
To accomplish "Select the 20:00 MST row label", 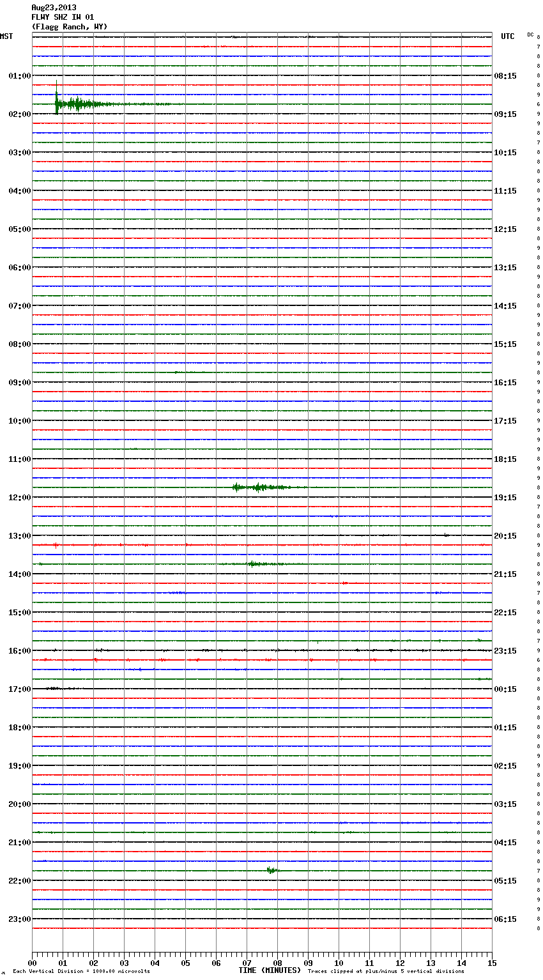I will pyautogui.click(x=20, y=804).
